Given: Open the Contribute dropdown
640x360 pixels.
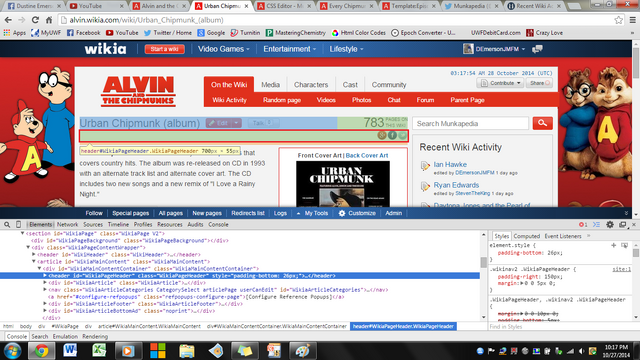Looking at the screenshot, I should point(500,83).
